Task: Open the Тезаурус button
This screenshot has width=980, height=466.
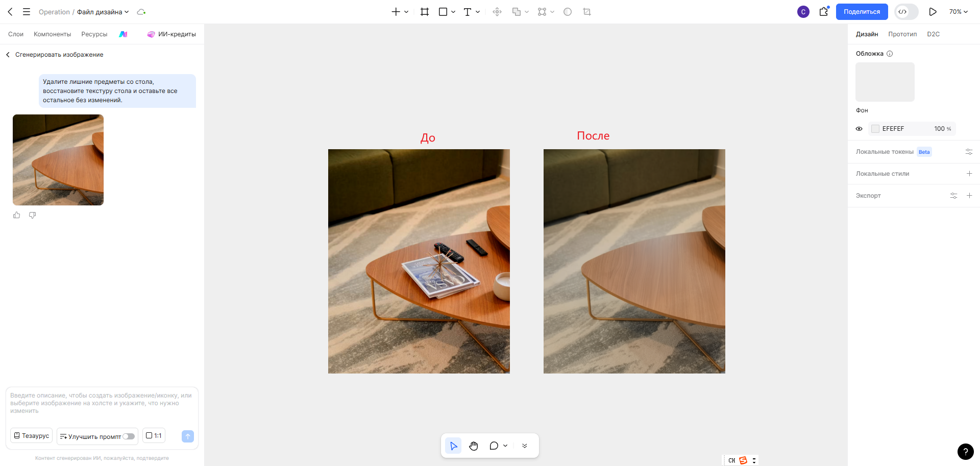Action: pyautogui.click(x=31, y=436)
